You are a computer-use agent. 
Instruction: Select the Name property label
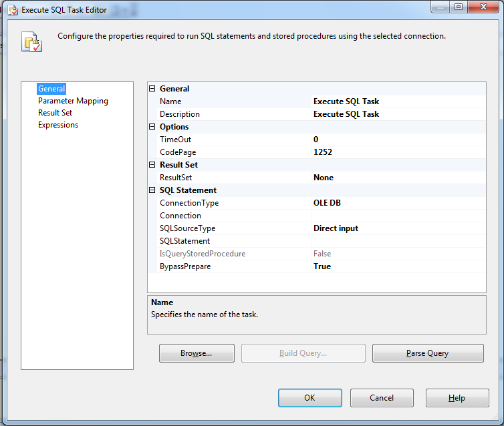[170, 101]
